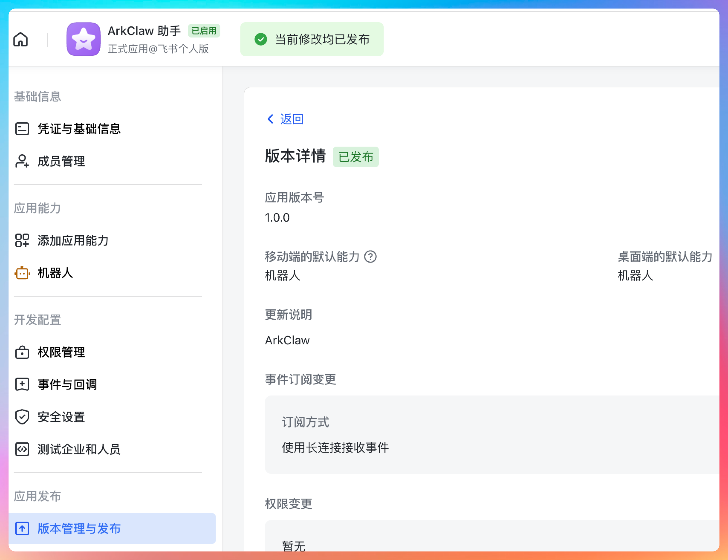Click the ArkClaw purple star app icon
Screen dimensions: 728x560
tap(83, 39)
